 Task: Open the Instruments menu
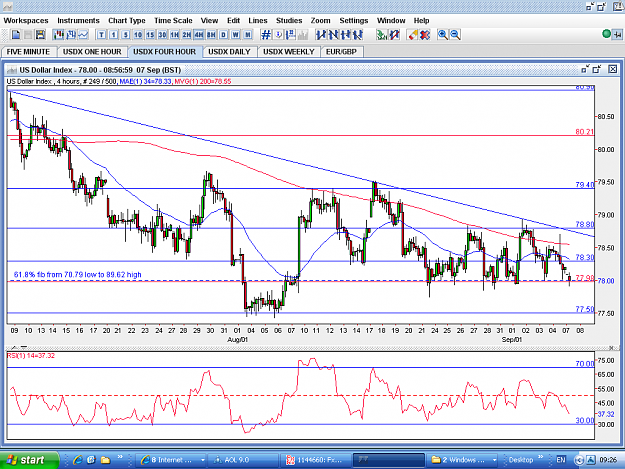[x=78, y=20]
